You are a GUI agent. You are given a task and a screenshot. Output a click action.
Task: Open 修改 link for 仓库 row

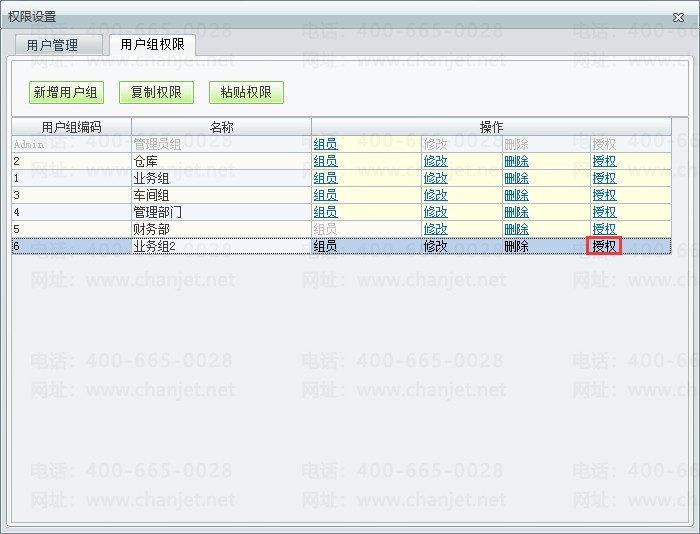point(435,161)
